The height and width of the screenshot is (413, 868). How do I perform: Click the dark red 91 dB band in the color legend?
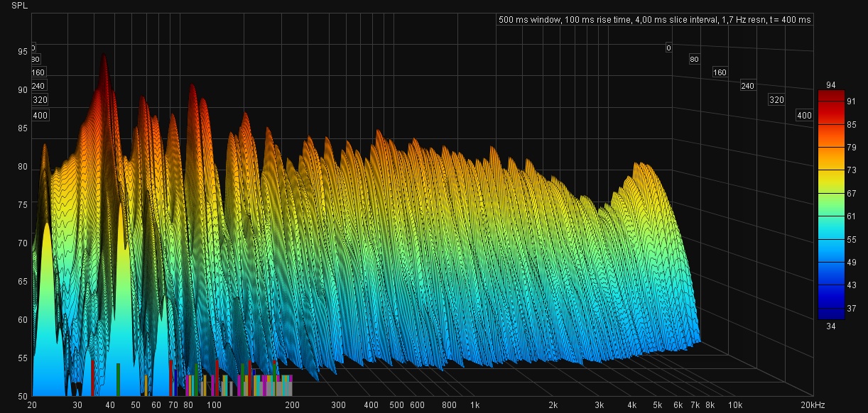831,101
